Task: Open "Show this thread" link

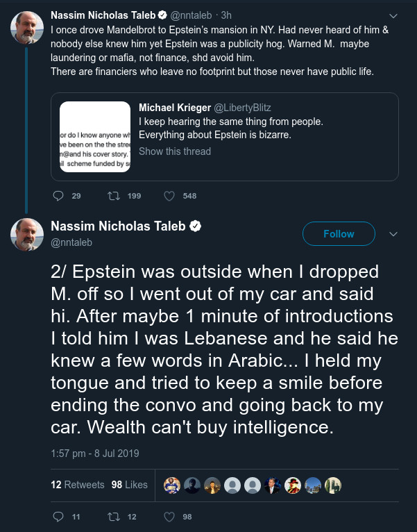Action: tap(175, 151)
